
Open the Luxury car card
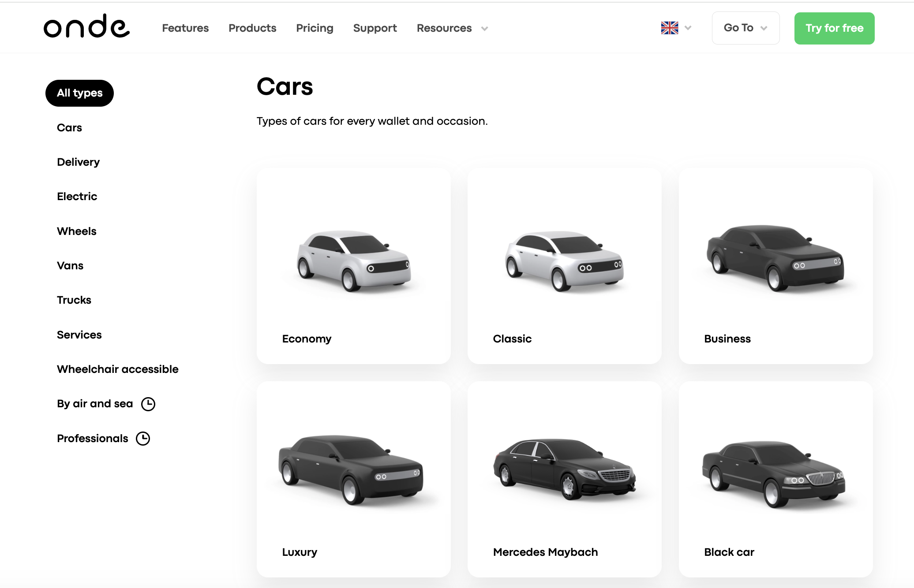pyautogui.click(x=353, y=479)
